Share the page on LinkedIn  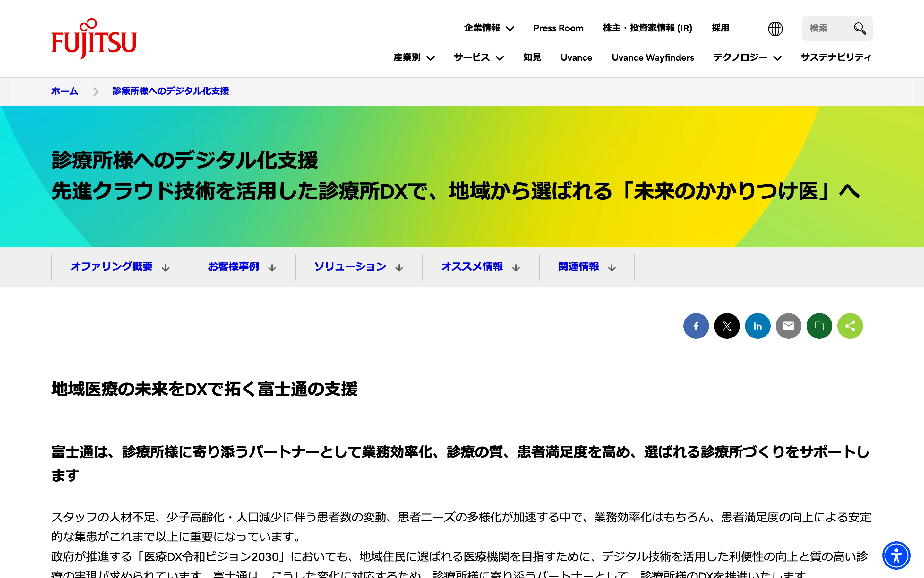pyautogui.click(x=757, y=326)
